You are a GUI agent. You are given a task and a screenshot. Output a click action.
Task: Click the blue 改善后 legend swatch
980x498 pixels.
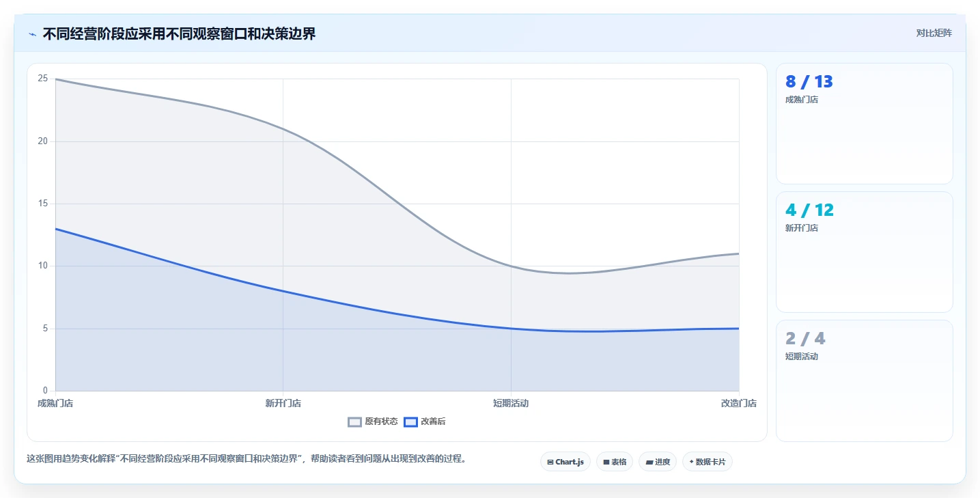click(410, 421)
